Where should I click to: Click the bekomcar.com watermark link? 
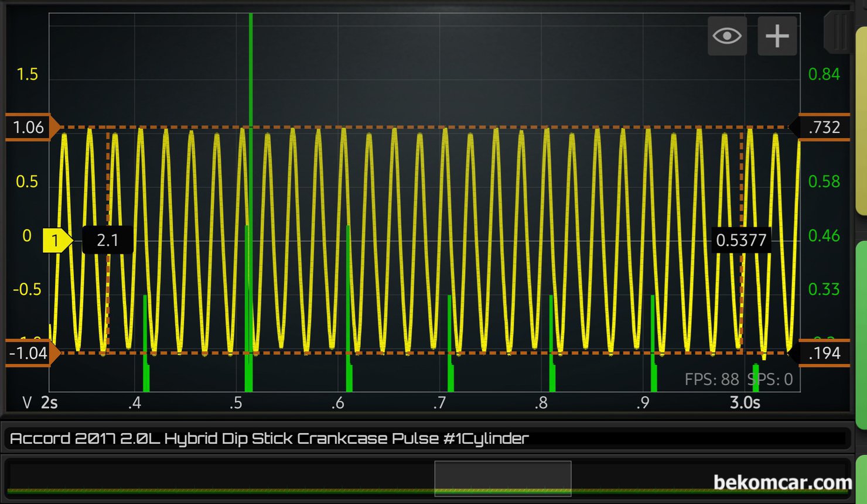782,482
